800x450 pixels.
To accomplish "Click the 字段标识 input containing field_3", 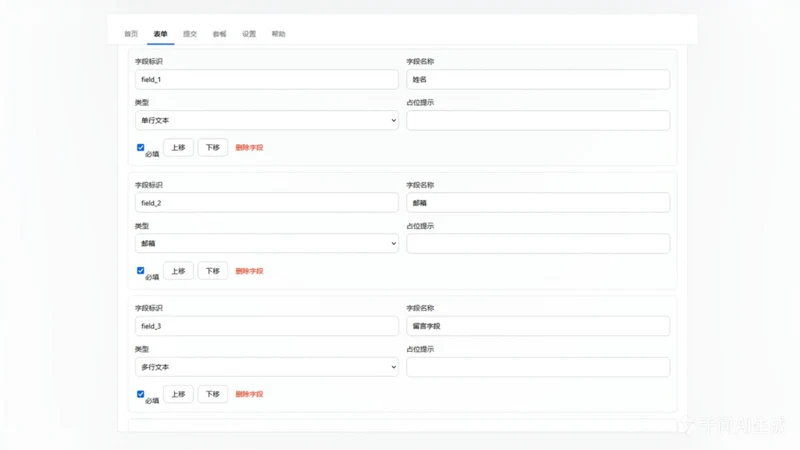I will click(x=266, y=326).
